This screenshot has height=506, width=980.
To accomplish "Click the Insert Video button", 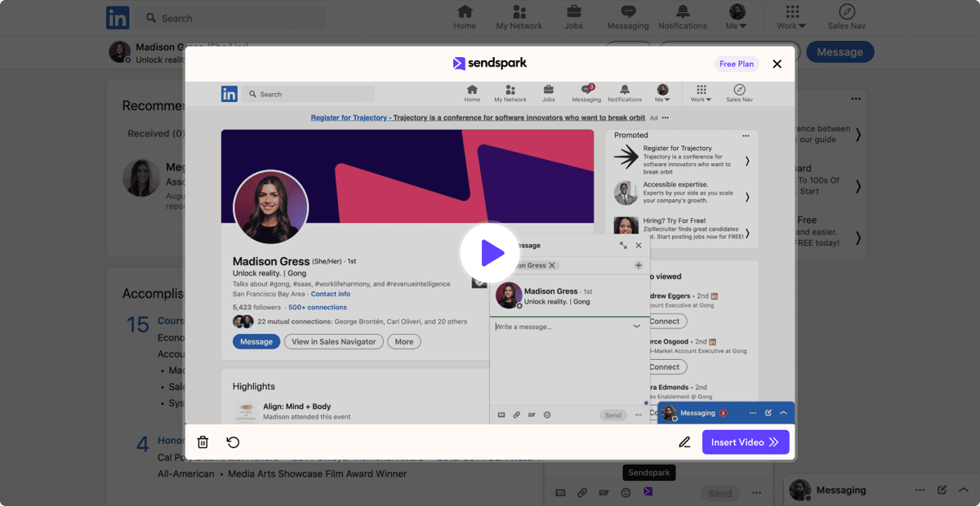I will (x=746, y=442).
